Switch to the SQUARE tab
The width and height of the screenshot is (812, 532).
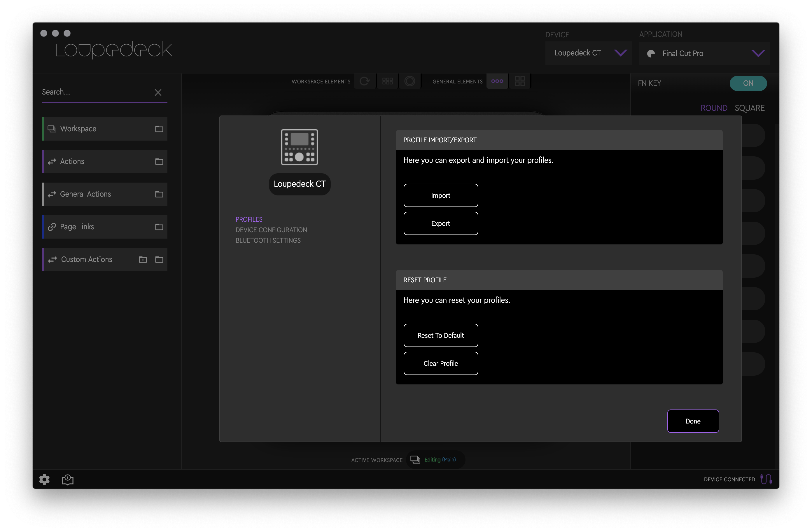coord(749,108)
